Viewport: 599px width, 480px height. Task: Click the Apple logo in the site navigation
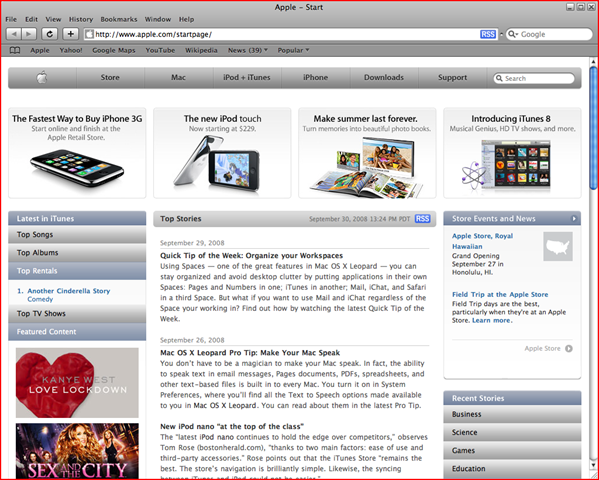coord(42,78)
